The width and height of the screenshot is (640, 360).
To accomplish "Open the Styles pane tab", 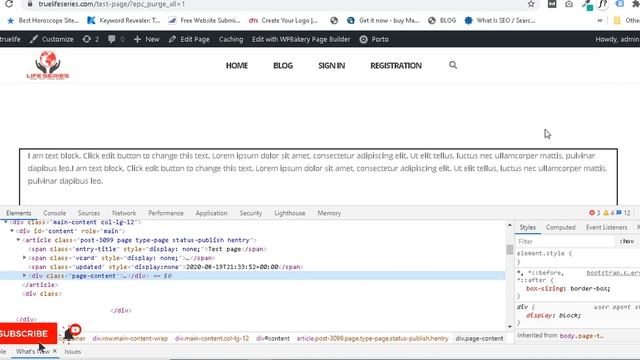I will pyautogui.click(x=527, y=227).
